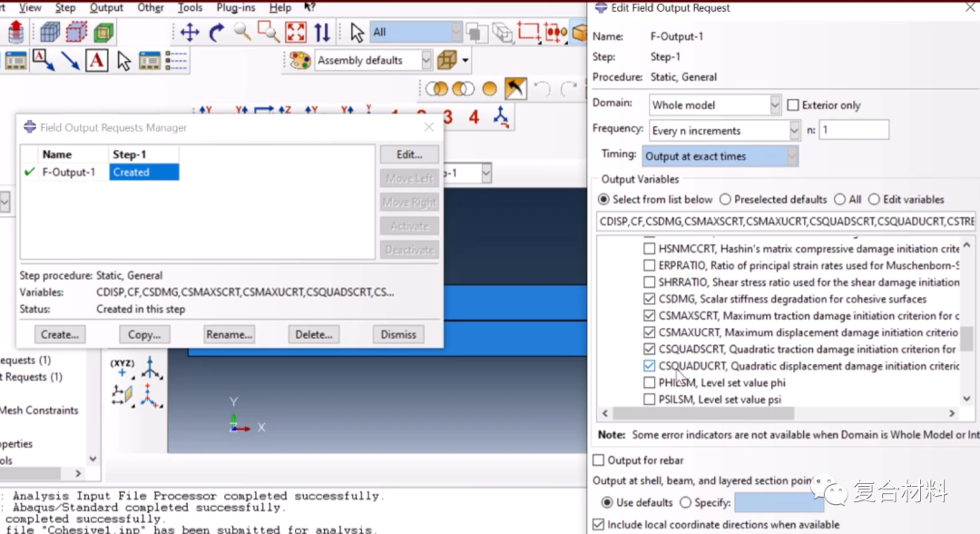The width and height of the screenshot is (980, 534).
Task: Open the Timing Output at exact times dropdown
Action: click(720, 155)
